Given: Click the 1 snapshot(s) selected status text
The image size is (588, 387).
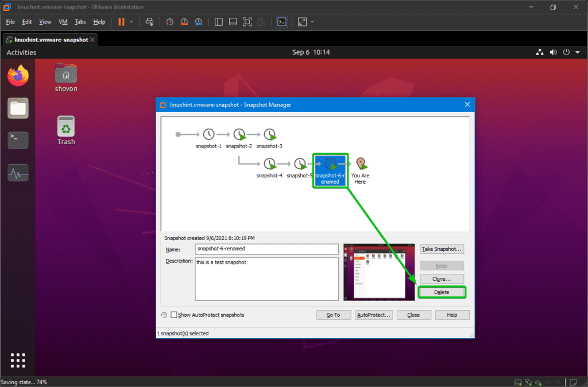Looking at the screenshot, I should coord(183,334).
